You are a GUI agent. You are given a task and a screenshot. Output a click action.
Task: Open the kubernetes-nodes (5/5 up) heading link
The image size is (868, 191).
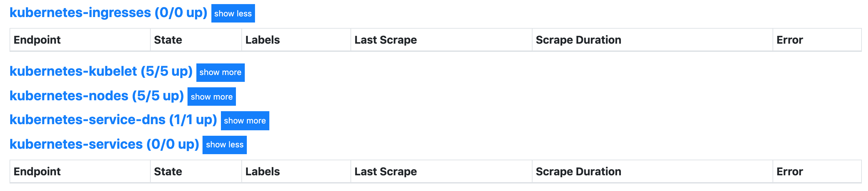point(96,96)
